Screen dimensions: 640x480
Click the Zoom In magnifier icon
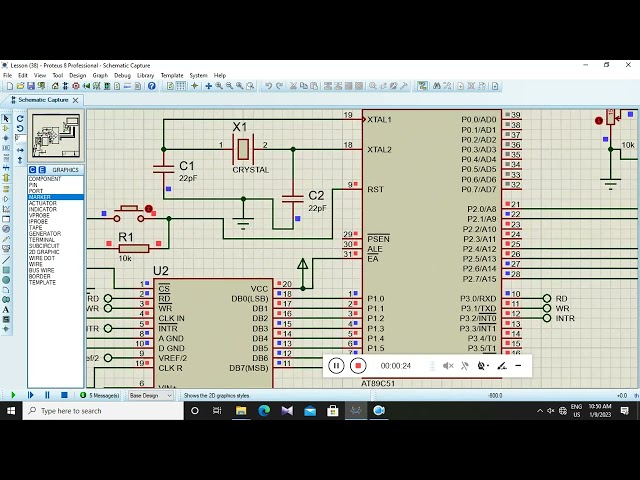[x=219, y=86]
